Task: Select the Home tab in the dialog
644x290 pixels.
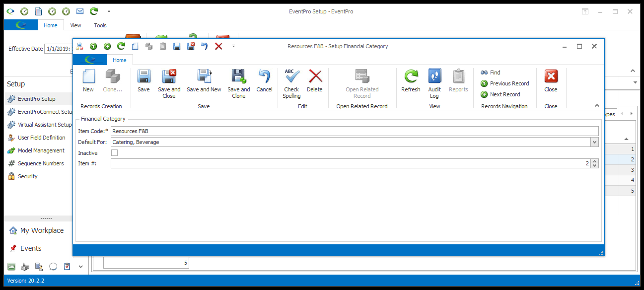Action: click(119, 60)
